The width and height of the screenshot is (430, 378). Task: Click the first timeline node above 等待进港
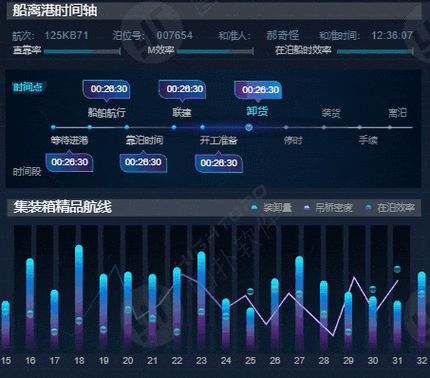53,127
